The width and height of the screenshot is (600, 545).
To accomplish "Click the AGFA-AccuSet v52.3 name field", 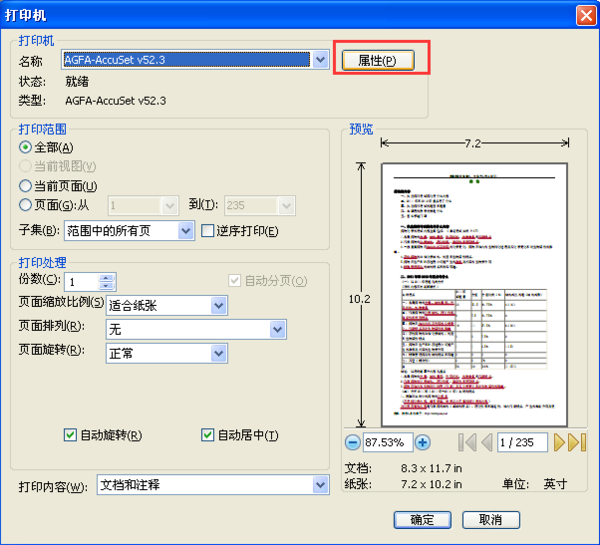I will tap(187, 60).
